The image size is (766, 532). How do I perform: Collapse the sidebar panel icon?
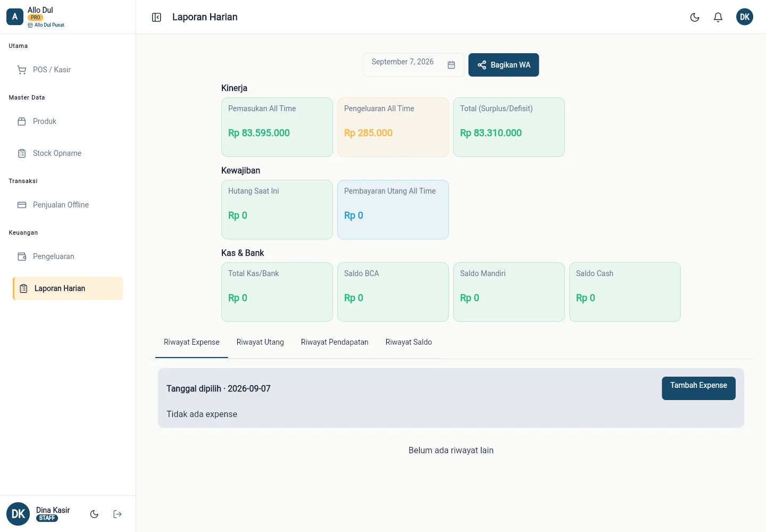tap(156, 18)
